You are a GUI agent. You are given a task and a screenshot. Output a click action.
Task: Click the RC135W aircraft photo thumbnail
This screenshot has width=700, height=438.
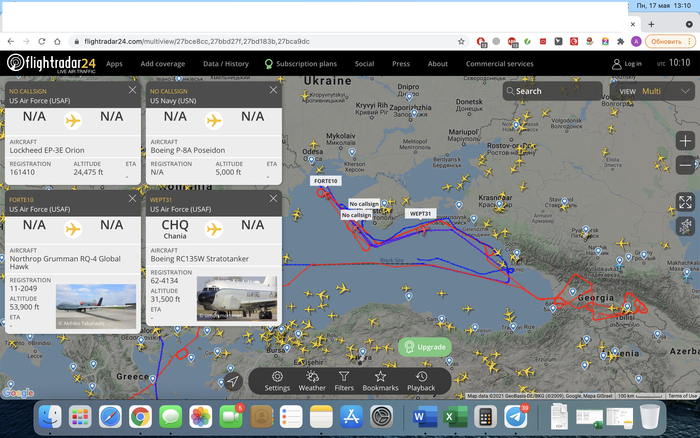point(237,298)
